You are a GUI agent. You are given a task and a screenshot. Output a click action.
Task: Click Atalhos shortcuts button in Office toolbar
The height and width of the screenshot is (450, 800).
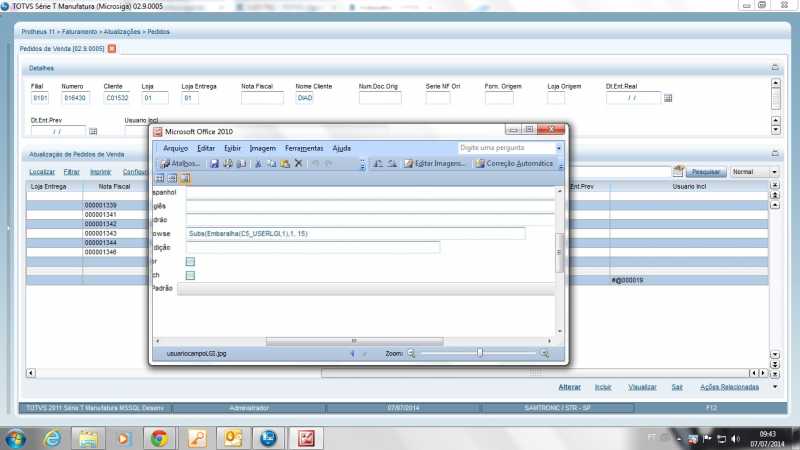tap(180, 164)
